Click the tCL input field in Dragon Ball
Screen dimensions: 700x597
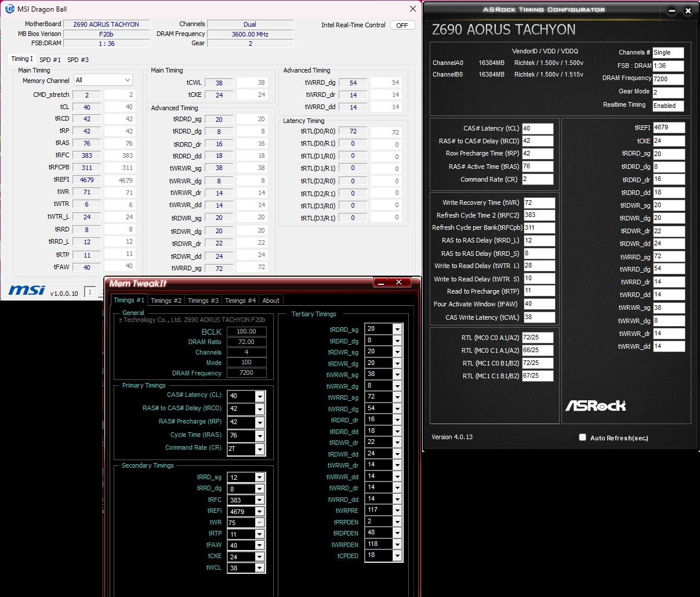click(86, 107)
